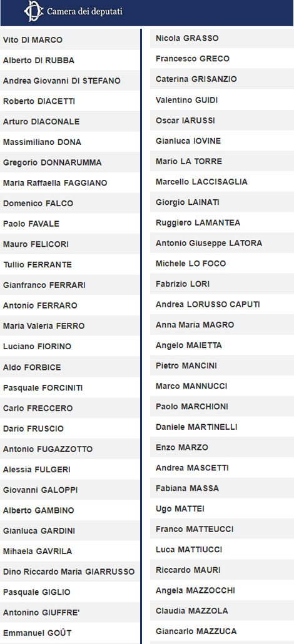Select Angela MAZZOCCHI entry
Screen dimensions: 294x644
click(x=222, y=591)
